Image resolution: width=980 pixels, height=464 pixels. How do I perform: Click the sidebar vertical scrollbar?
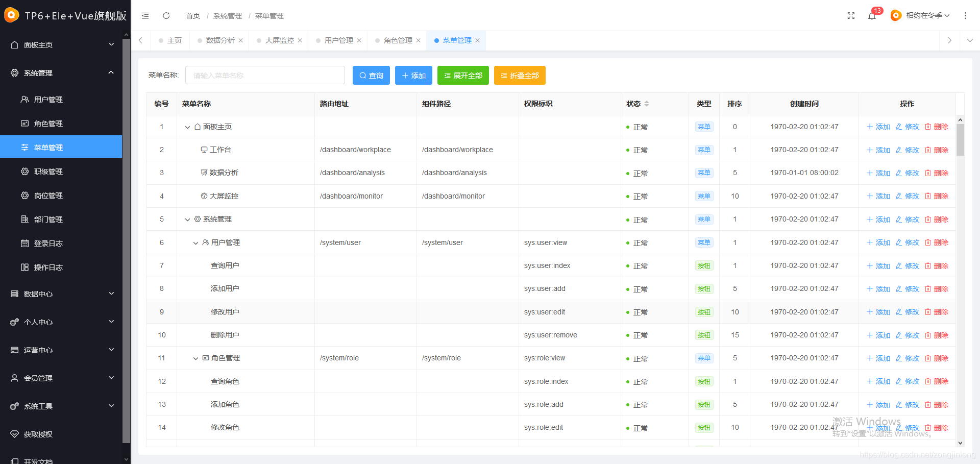coord(126,240)
